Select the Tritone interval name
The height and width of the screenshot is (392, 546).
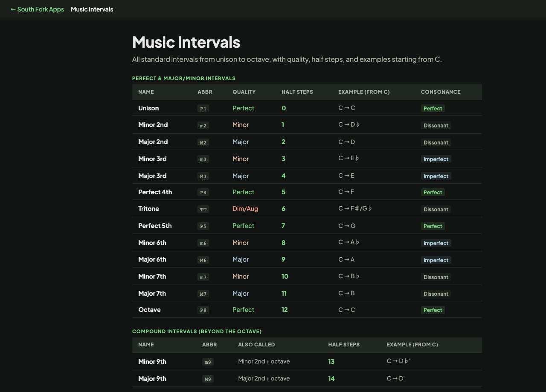(x=148, y=209)
